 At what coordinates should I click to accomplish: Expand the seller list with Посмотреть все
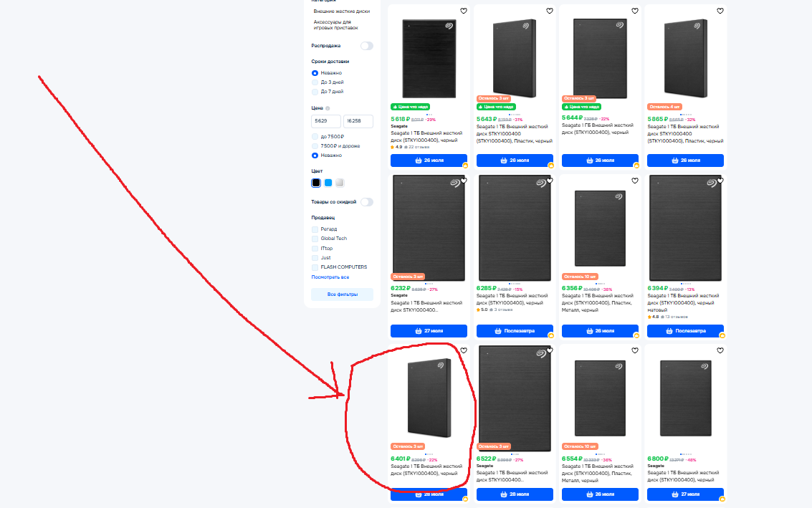(x=330, y=277)
